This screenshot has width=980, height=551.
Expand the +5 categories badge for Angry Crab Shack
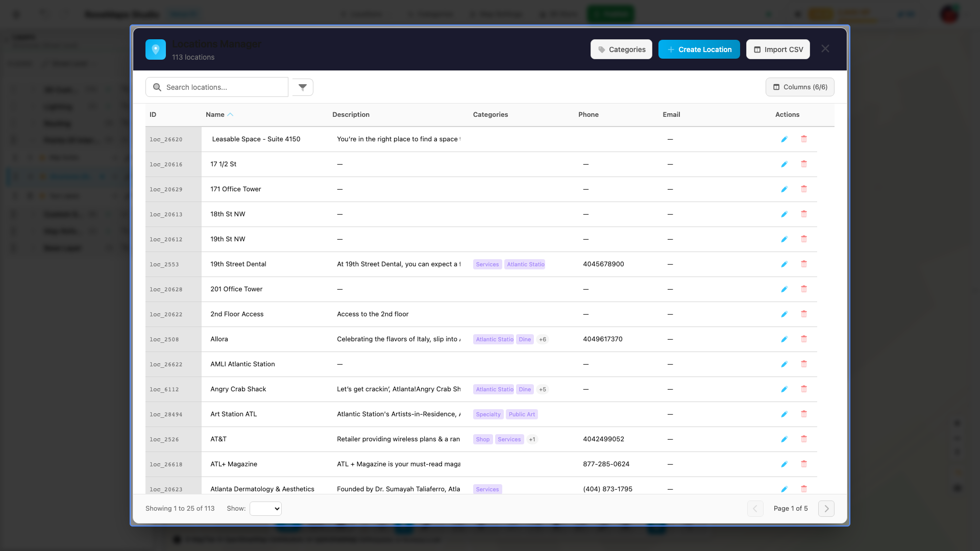[x=543, y=389]
